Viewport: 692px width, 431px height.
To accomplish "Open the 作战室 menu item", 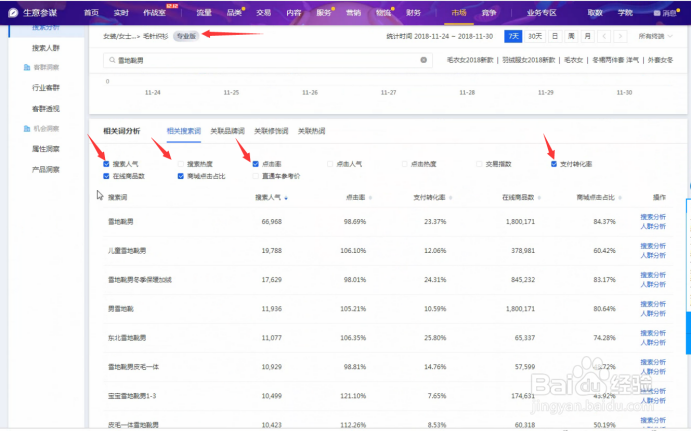I will click(154, 13).
